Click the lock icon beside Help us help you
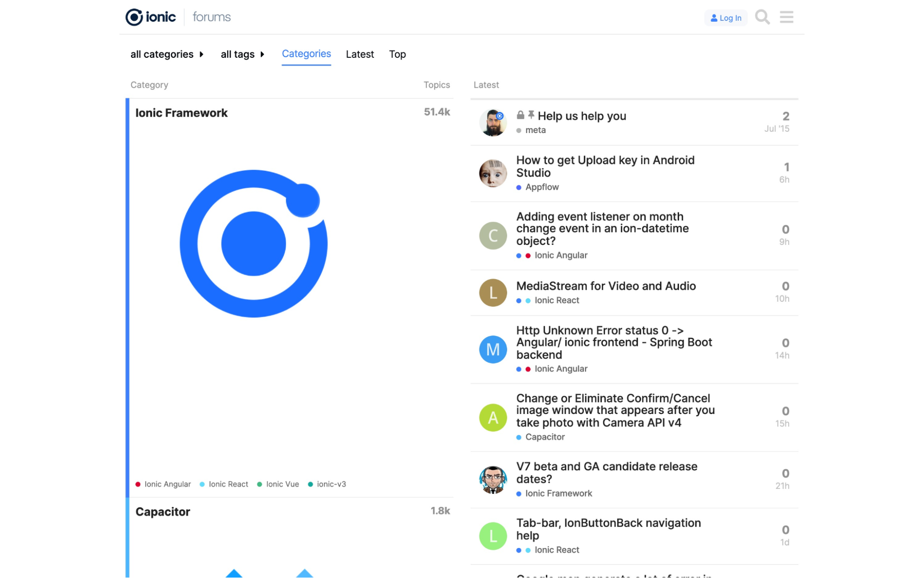Screen dimensions: 924x578 coord(520,115)
